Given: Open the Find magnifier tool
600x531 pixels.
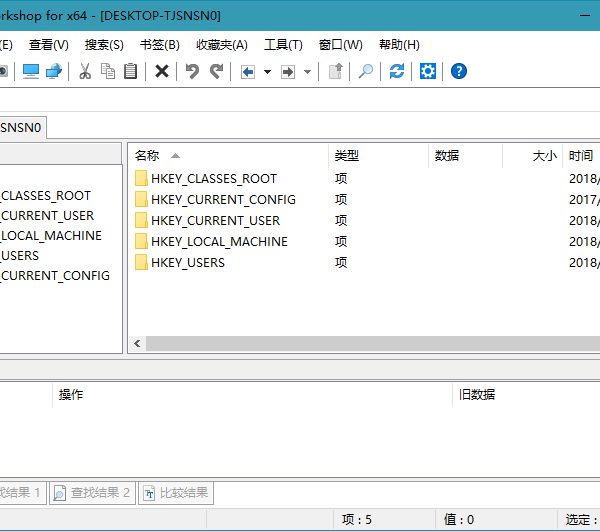Looking at the screenshot, I should pyautogui.click(x=366, y=71).
